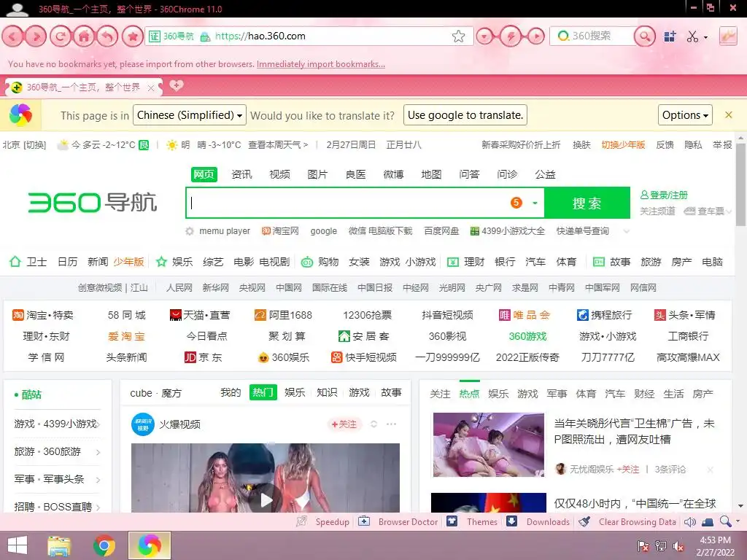The width and height of the screenshot is (747, 560).
Task: Click the 登录/注册 login link
Action: (x=664, y=195)
